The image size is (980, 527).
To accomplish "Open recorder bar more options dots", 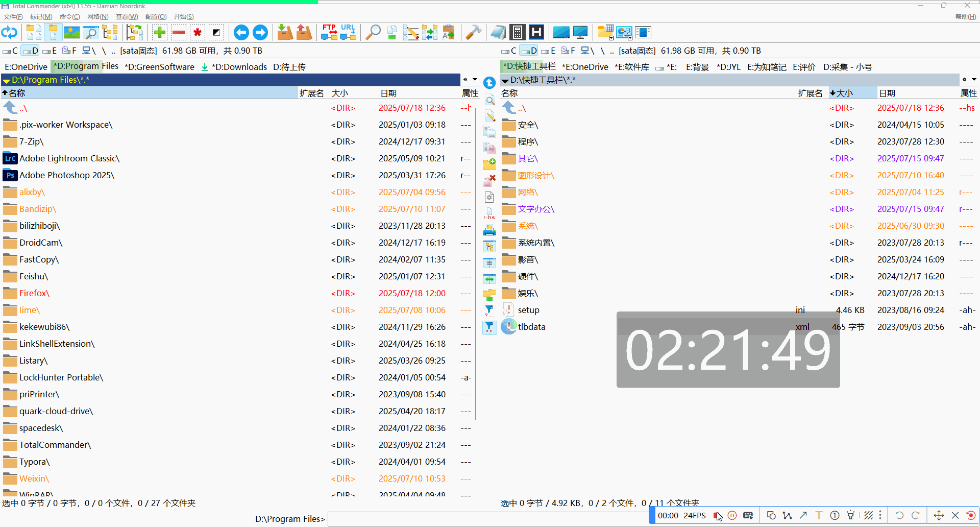I will tap(880, 515).
